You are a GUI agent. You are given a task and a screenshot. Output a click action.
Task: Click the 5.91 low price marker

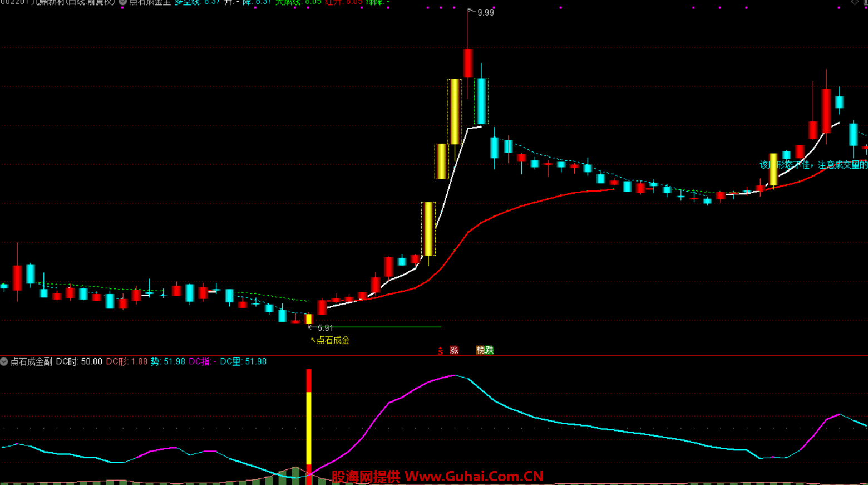(x=324, y=328)
